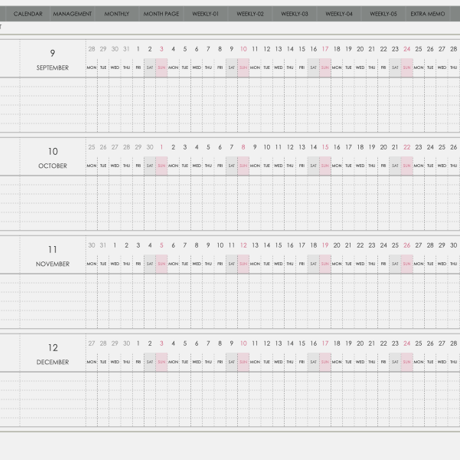Open the WEEKLY-04 tab
This screenshot has height=460, width=460.
click(339, 14)
